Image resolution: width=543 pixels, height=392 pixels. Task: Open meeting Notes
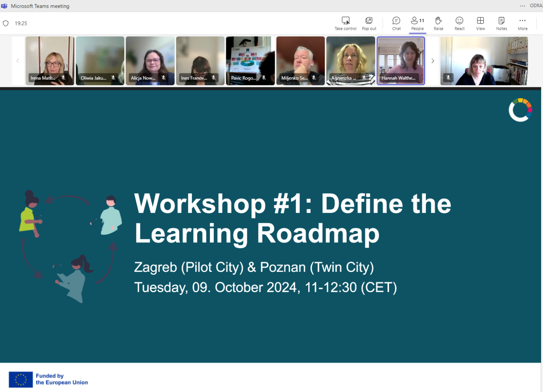(x=501, y=21)
